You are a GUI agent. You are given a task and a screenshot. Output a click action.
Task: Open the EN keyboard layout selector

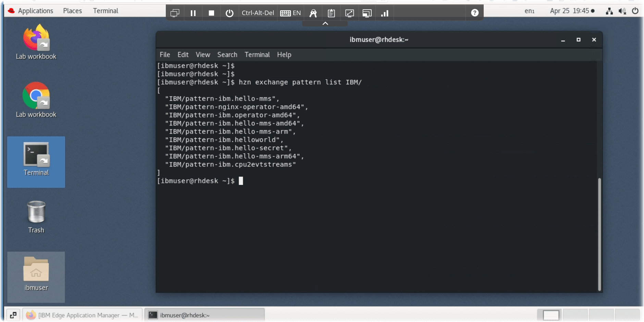(x=290, y=13)
